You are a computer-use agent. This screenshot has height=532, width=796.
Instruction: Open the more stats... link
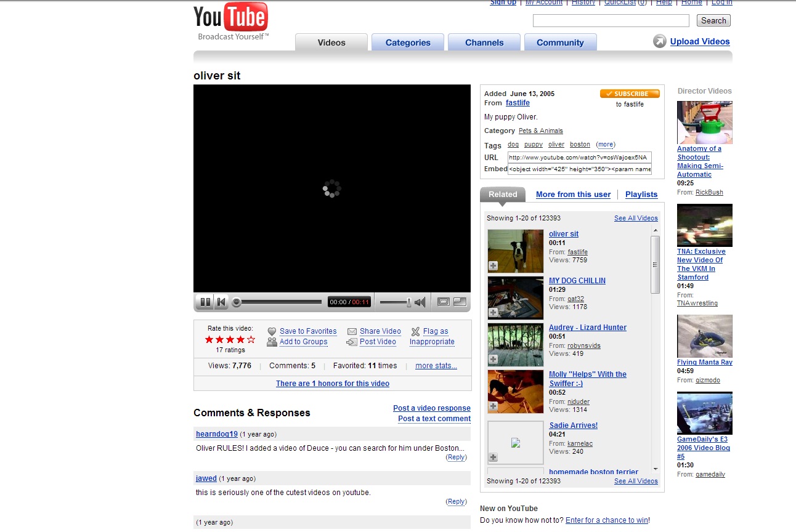436,366
